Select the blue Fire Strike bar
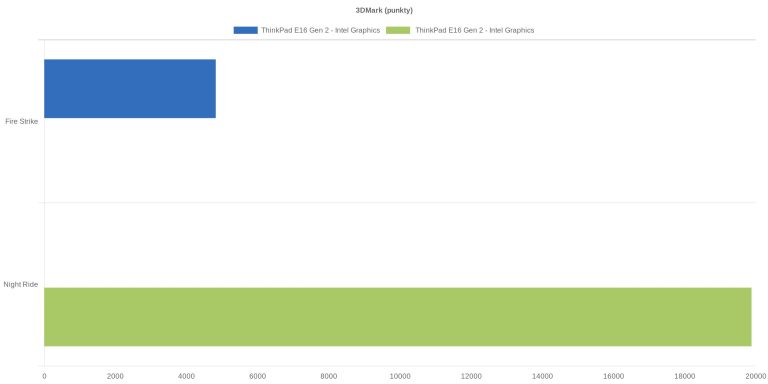This screenshot has height=384, width=768. coord(130,89)
